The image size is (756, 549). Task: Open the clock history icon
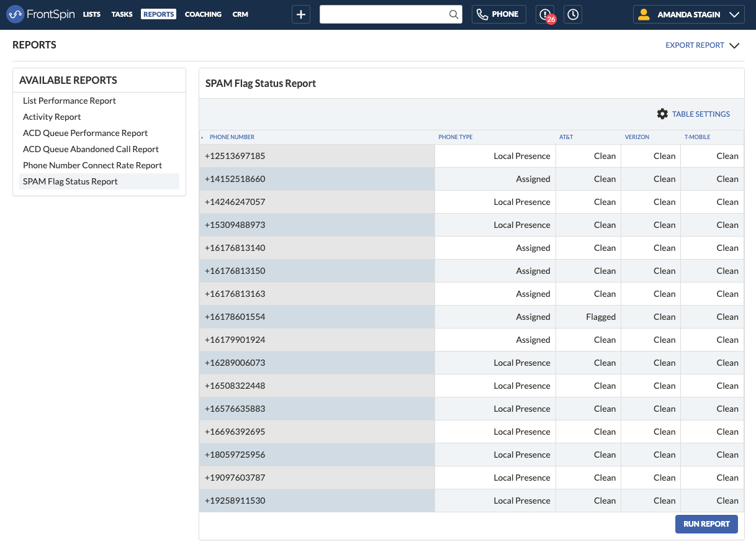(573, 14)
